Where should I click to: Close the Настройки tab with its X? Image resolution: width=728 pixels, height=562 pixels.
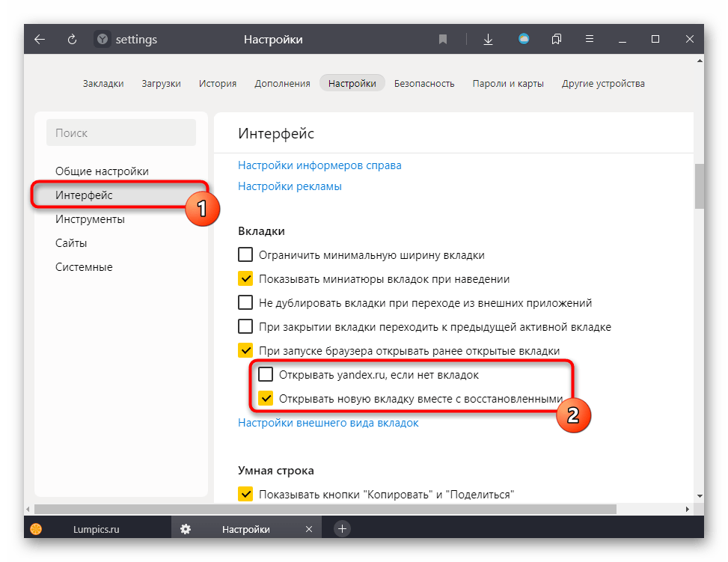point(309,529)
